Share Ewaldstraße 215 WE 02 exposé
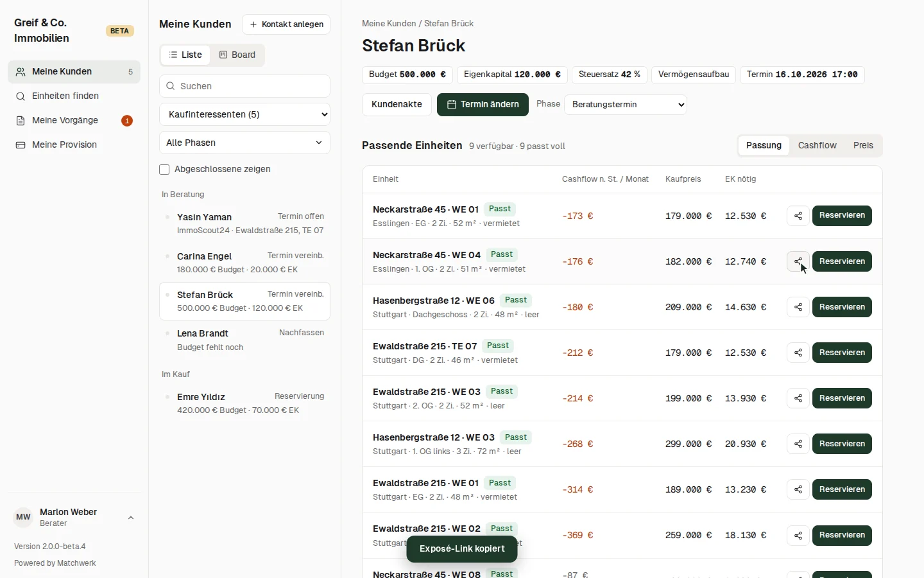This screenshot has height=578, width=924. (798, 535)
